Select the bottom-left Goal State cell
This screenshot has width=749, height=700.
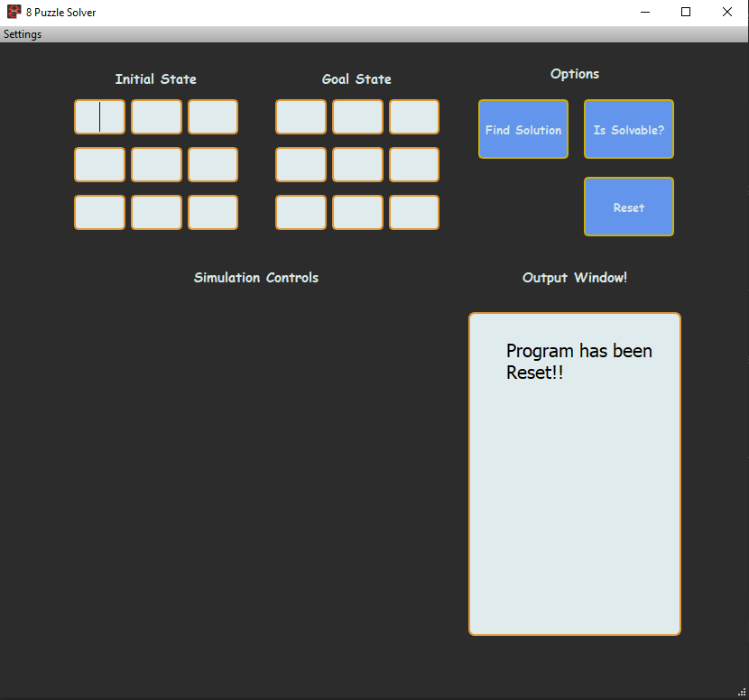(x=301, y=212)
